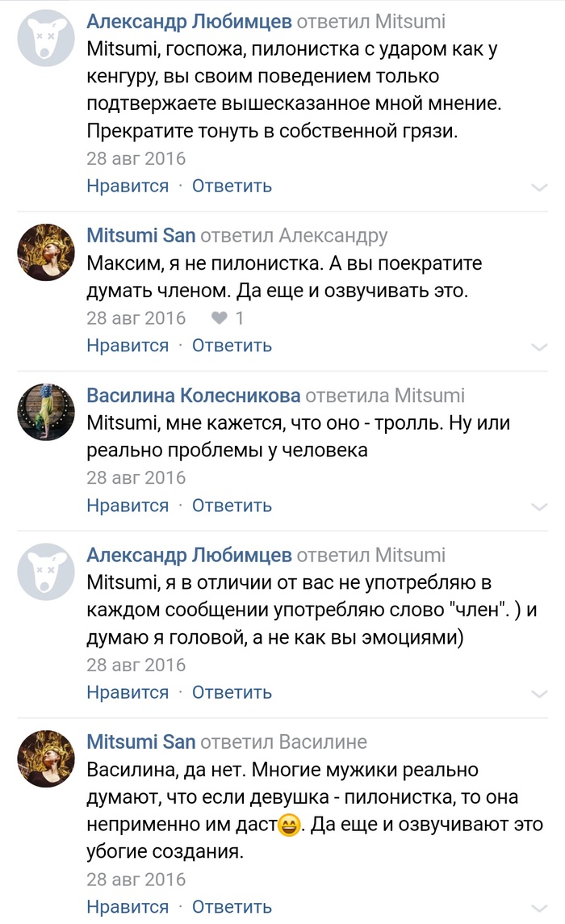Click the heart icon showing 1 like
Viewport: 565px width, 924px height.
219,318
